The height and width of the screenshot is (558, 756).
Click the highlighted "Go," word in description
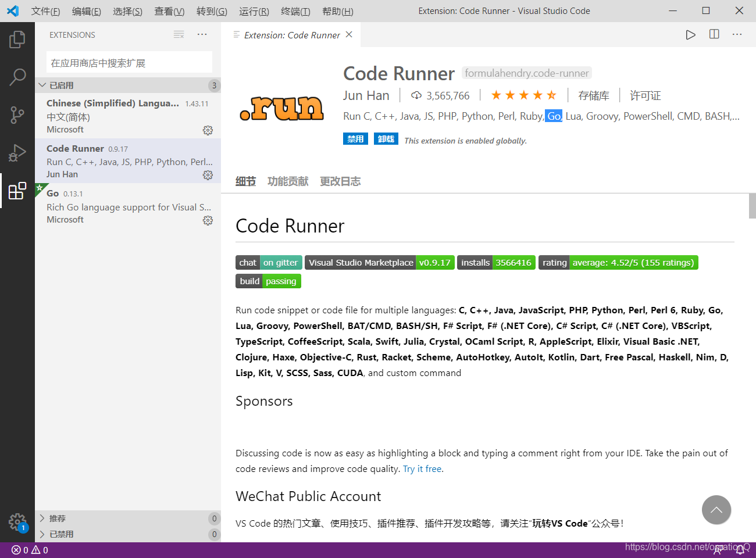(554, 116)
